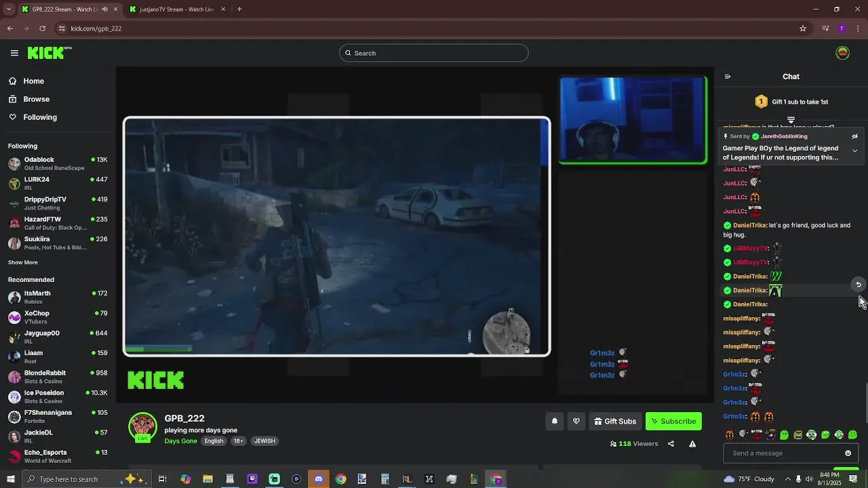Open Task View on the taskbar
This screenshot has width=868, height=488.
coord(163,479)
